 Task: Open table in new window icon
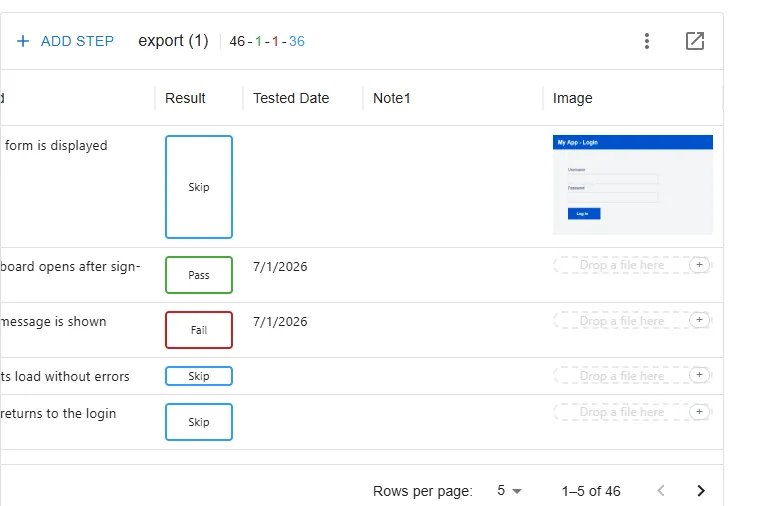695,41
